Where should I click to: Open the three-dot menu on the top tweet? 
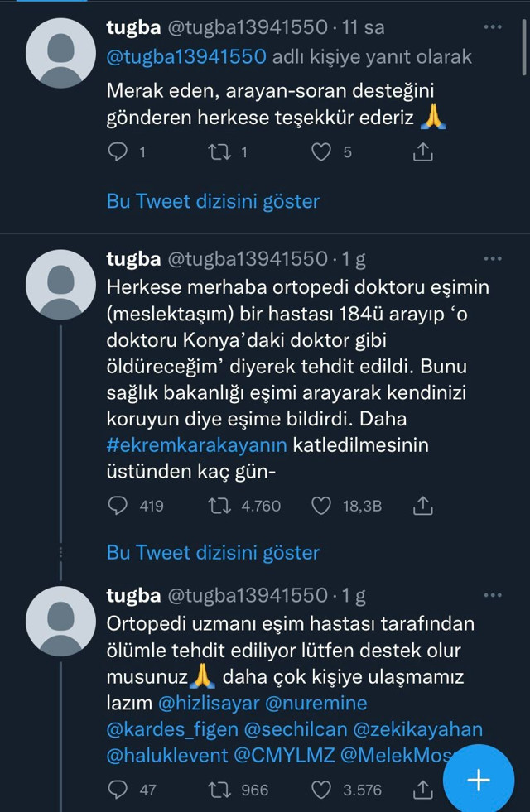pos(494,26)
